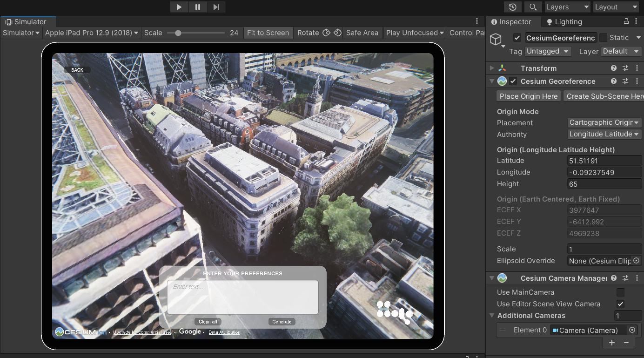This screenshot has height=358, width=644.
Task: Click the Place Origin Here button
Action: click(x=529, y=96)
